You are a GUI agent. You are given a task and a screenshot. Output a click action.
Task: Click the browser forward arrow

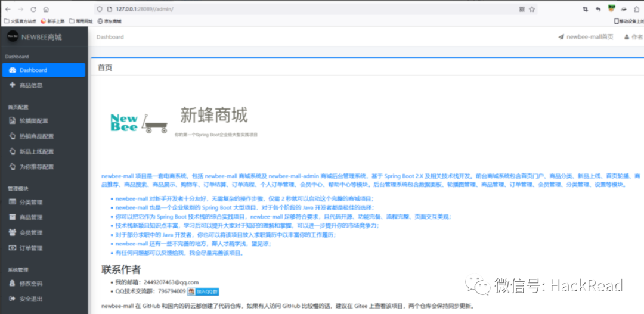[20, 9]
